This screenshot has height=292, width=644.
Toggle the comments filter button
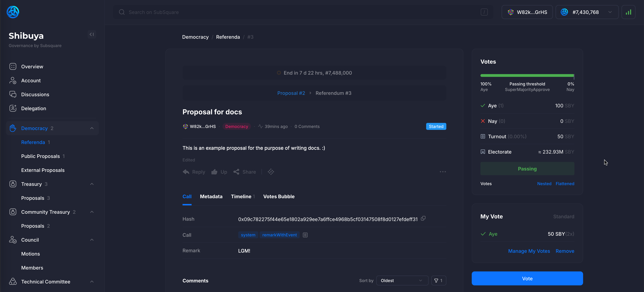pyautogui.click(x=438, y=280)
